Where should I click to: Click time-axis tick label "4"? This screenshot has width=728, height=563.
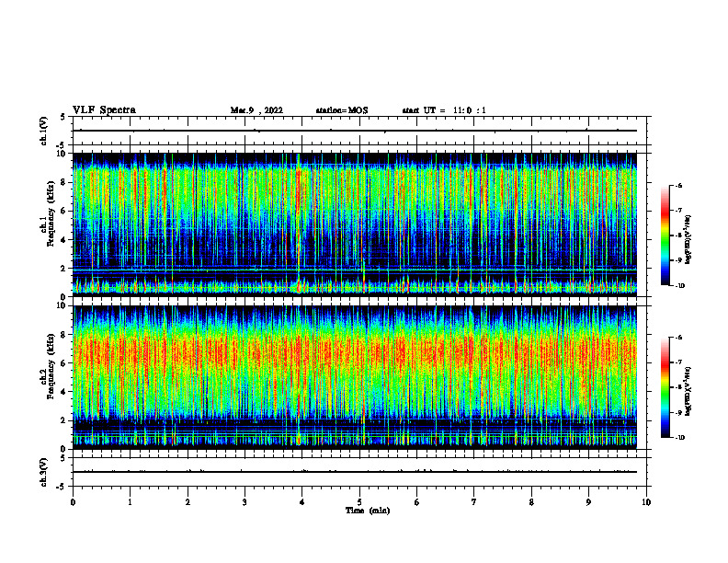coord(302,502)
